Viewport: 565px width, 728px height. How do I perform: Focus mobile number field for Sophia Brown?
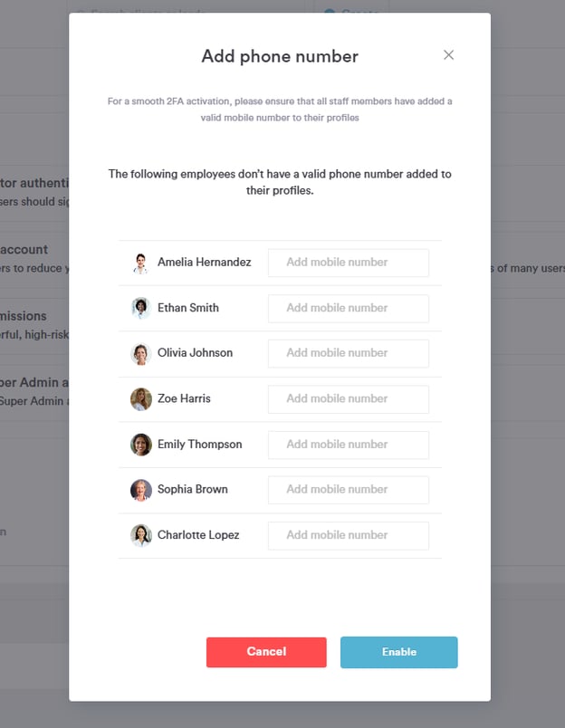pos(348,490)
